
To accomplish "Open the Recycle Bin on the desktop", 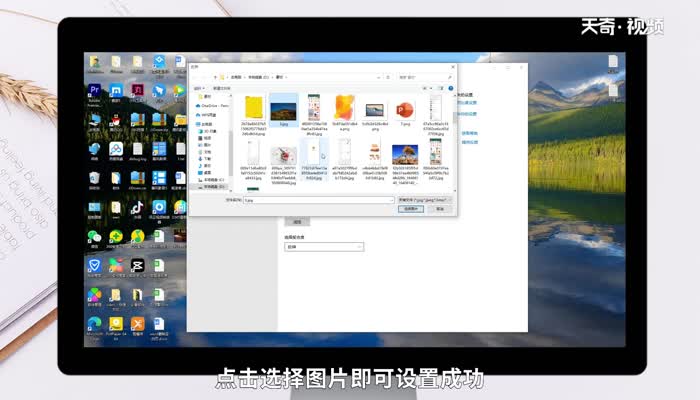I will click(x=94, y=179).
